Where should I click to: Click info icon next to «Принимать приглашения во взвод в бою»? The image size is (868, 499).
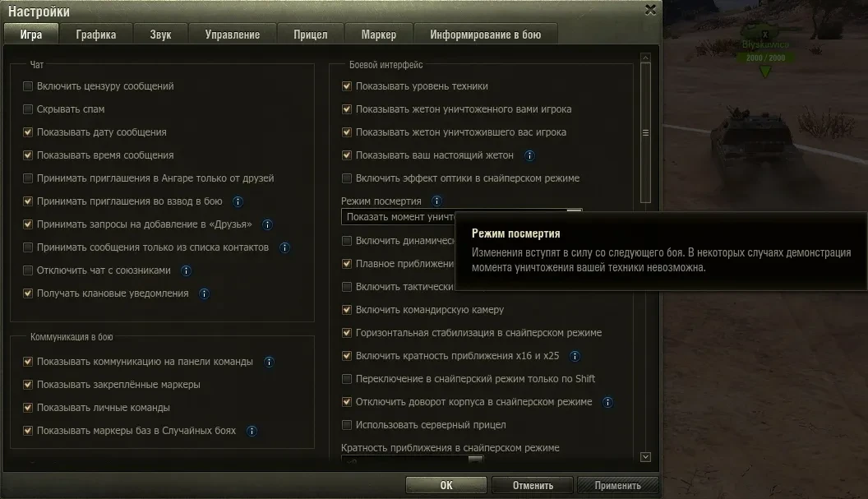[238, 201]
